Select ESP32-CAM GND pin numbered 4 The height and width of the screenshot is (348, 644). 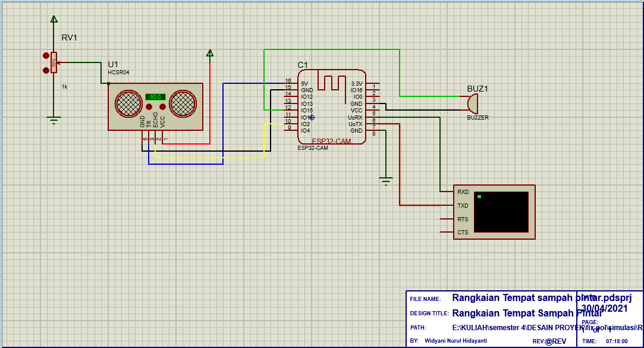(x=357, y=104)
